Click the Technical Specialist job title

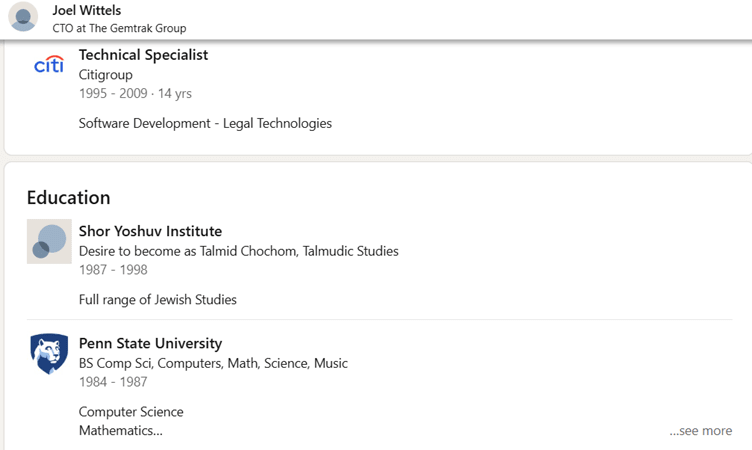point(143,55)
